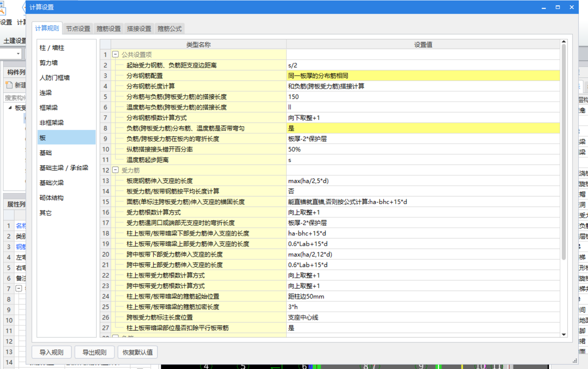The image size is (588, 369).
Task: Click value 和负筋(跨板受力筋)搭接计算
Action: tap(423, 86)
